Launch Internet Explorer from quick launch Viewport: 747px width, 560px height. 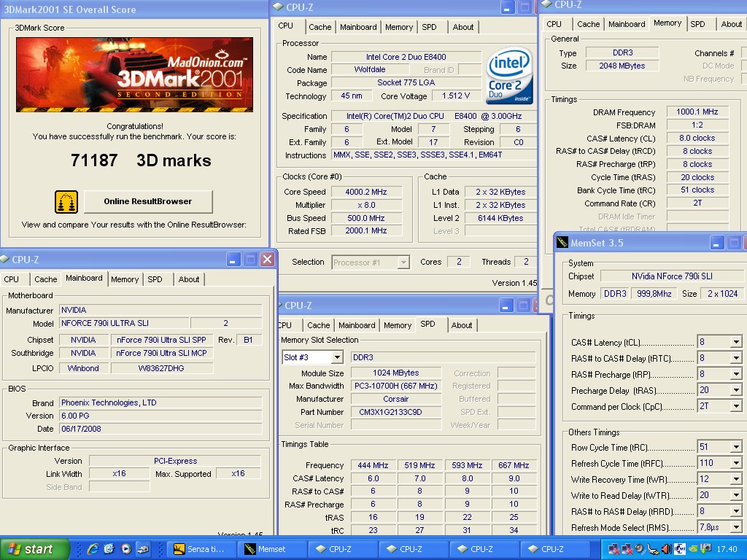coord(93,549)
